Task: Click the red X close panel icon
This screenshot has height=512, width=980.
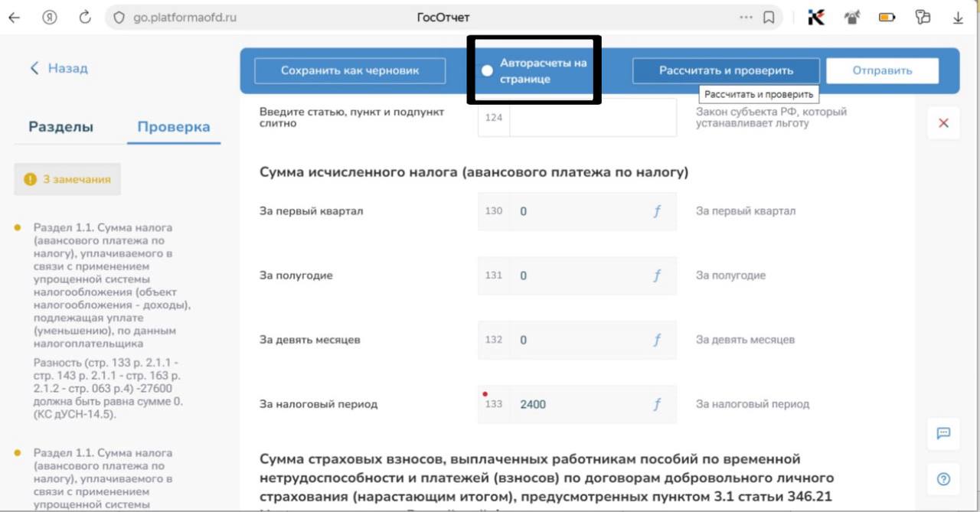Action: coord(943,123)
